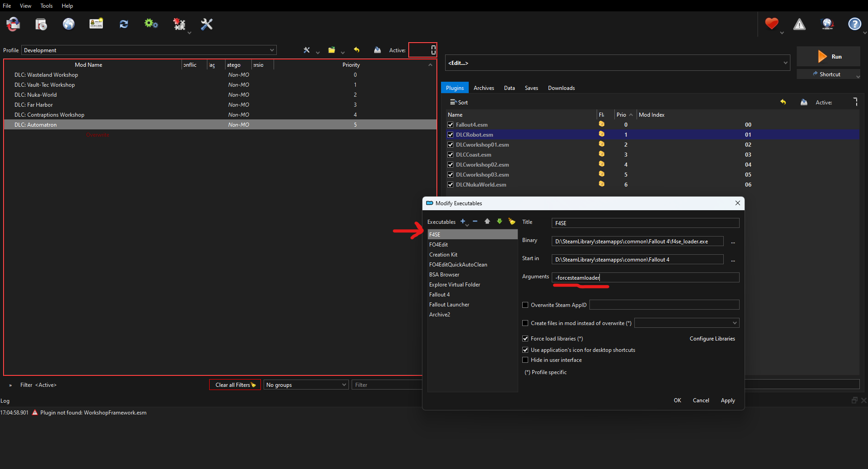The image size is (868, 469).
Task: Remove executable with the minus icon
Action: tap(475, 222)
